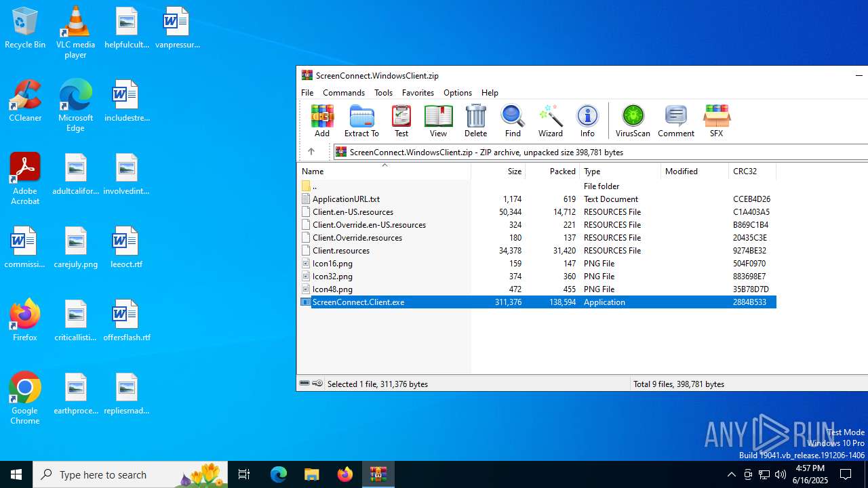Select Client.Override.resources file
The image size is (868, 488).
pos(538,237)
